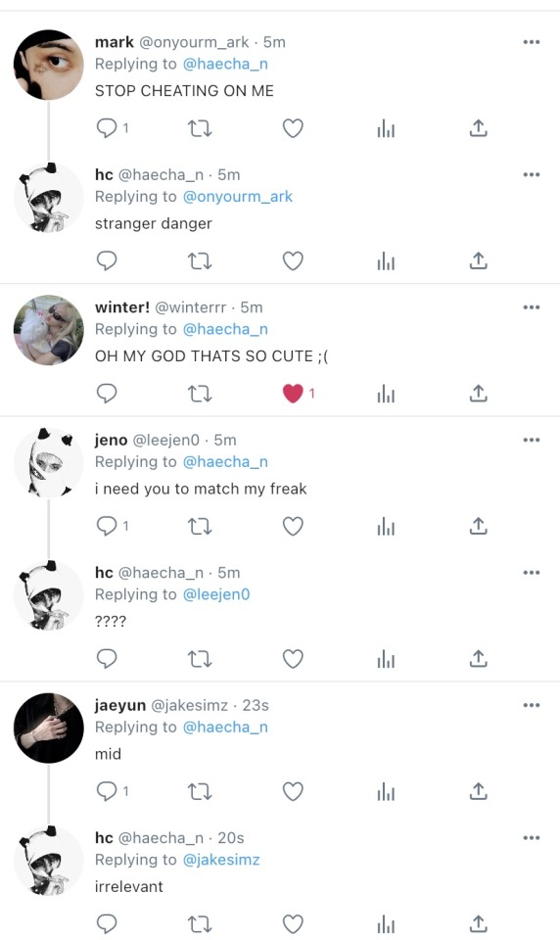Open winter's profile picture
This screenshot has height=940, width=560.
49,330
